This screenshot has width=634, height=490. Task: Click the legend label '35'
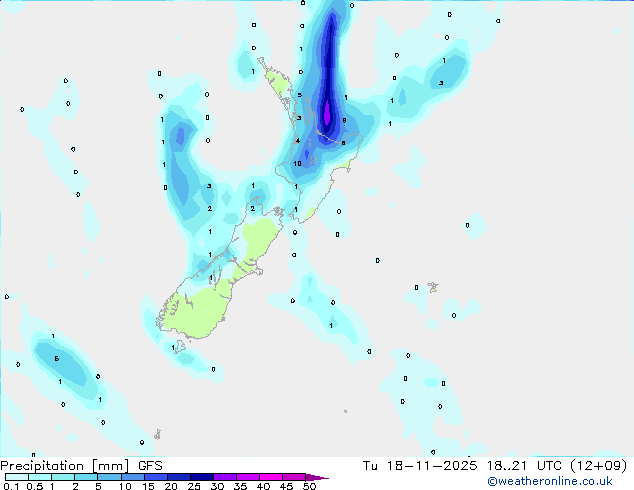[241, 486]
